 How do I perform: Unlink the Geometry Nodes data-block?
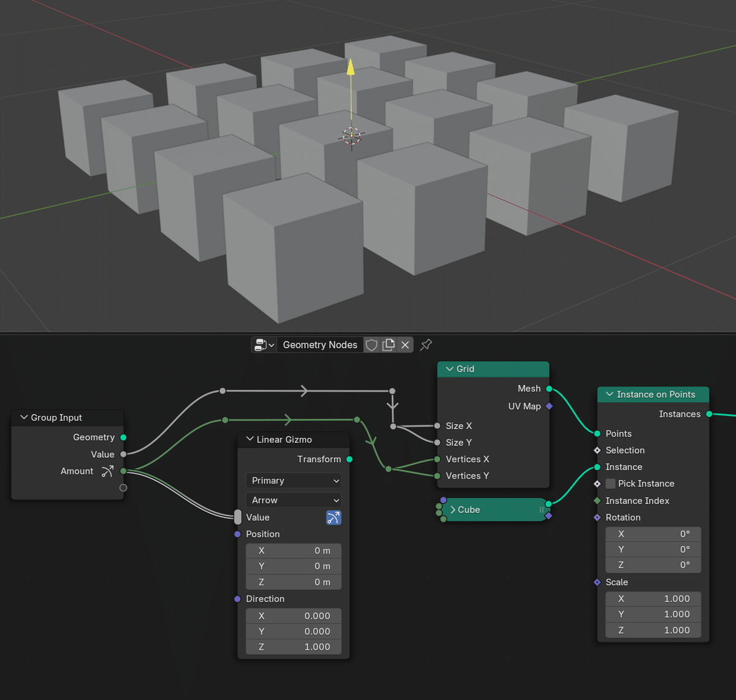[405, 345]
